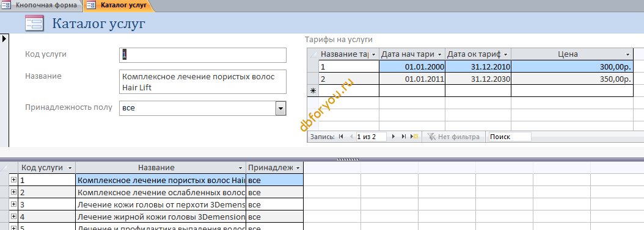The height and width of the screenshot is (230, 644).
Task: Click the Название text box with Hair Lift
Action: (203, 82)
